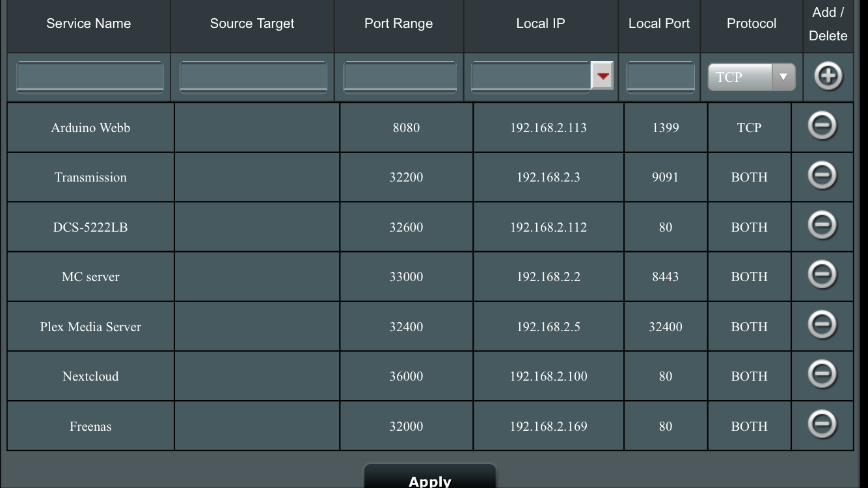868x488 pixels.
Task: Click the Apply button
Action: pos(430,476)
